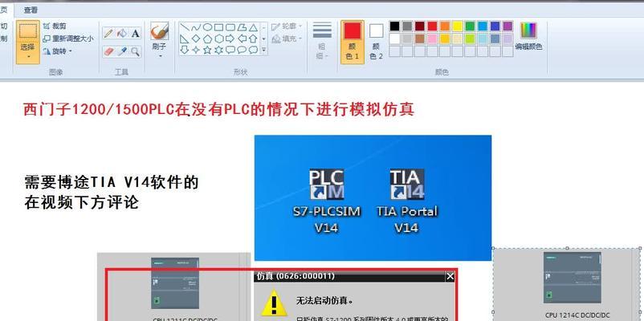The image size is (644, 321).
Task: Select the Color picker eyedropper tool
Action: (x=122, y=51)
